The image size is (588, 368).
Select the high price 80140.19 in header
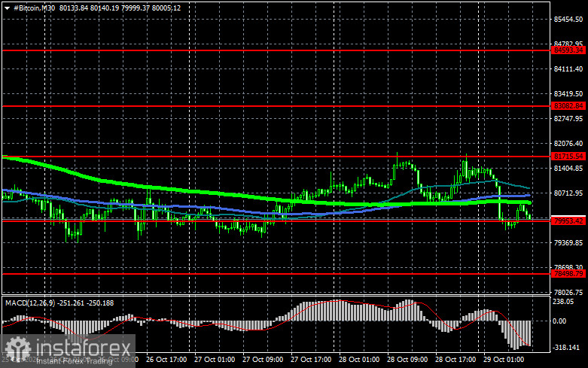click(x=104, y=8)
